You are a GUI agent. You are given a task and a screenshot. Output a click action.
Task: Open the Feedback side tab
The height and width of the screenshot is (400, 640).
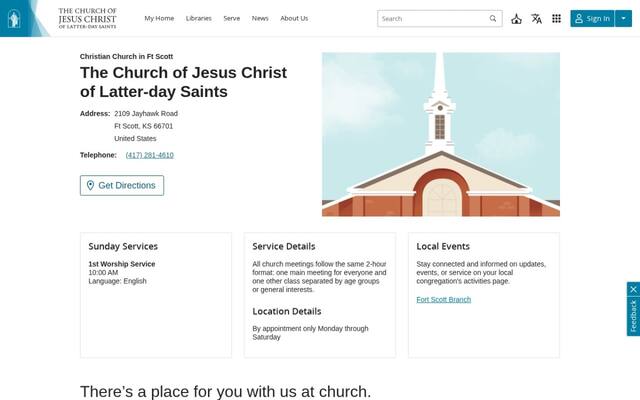tap(633, 316)
